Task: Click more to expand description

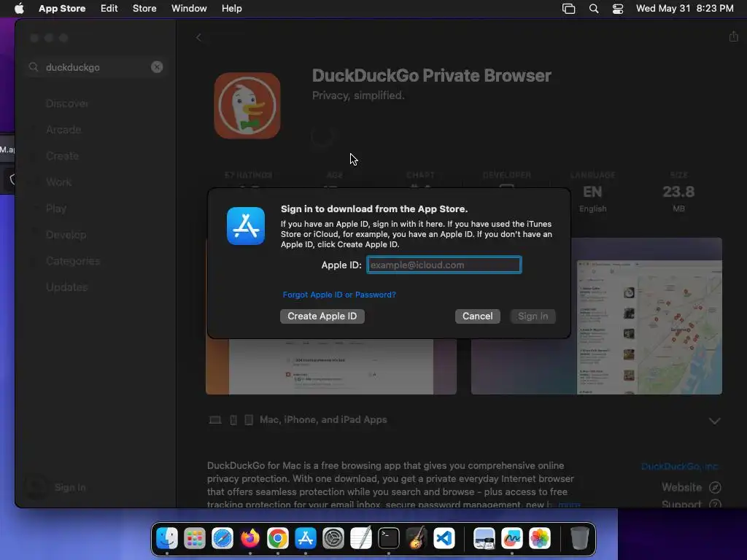Action: (x=569, y=504)
